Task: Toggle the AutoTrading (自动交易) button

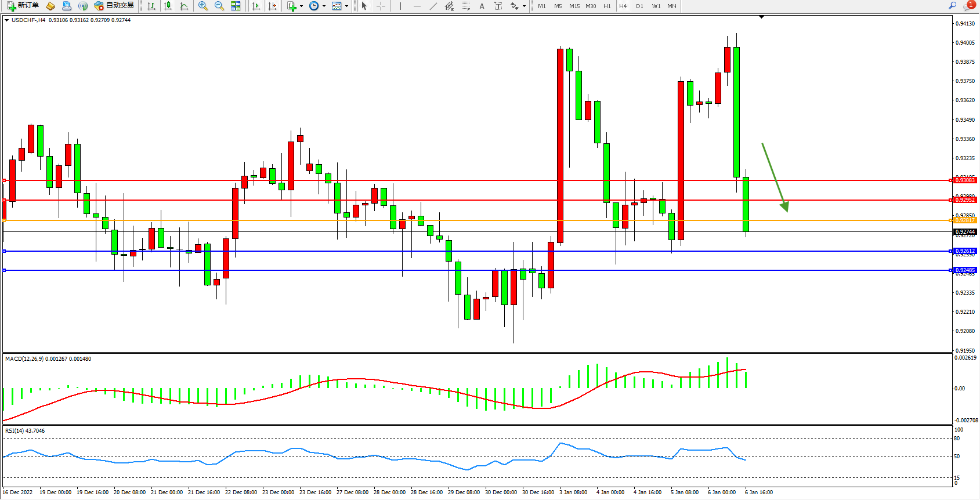Action: point(114,6)
